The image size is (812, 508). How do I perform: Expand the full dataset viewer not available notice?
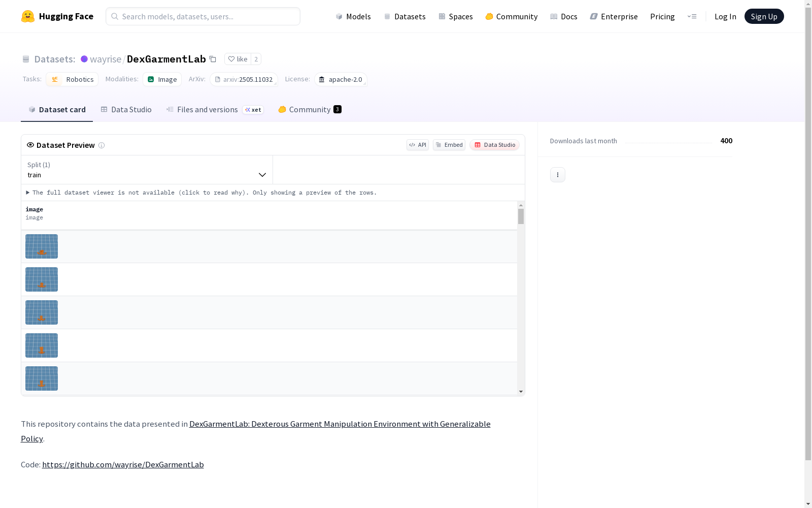[201, 193]
